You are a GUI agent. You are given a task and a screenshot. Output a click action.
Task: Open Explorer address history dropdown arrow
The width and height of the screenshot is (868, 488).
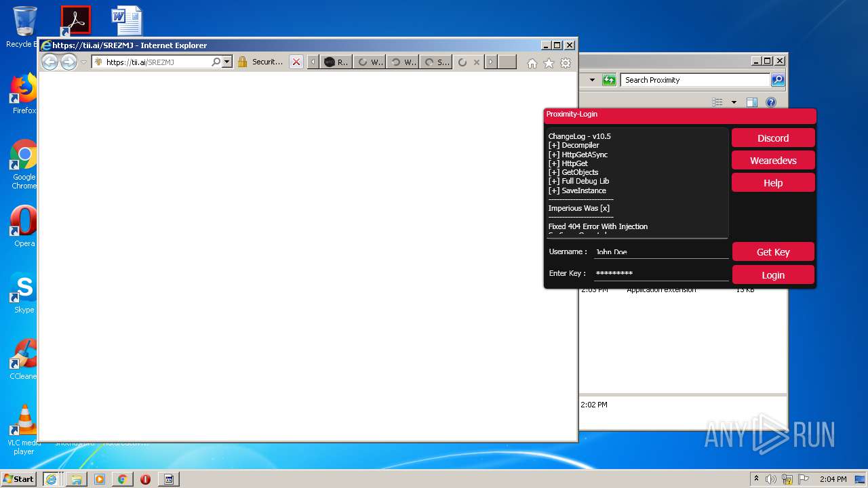(x=592, y=80)
